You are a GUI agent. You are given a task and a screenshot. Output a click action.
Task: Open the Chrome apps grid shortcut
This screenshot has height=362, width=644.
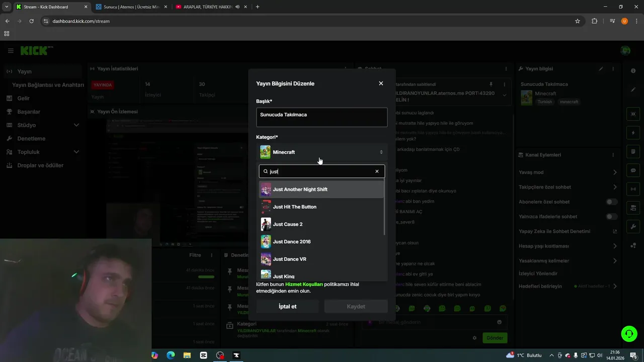tap(7, 34)
